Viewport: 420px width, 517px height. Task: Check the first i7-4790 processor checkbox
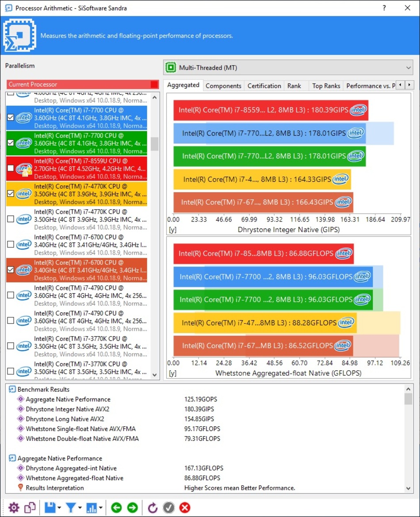pyautogui.click(x=11, y=295)
